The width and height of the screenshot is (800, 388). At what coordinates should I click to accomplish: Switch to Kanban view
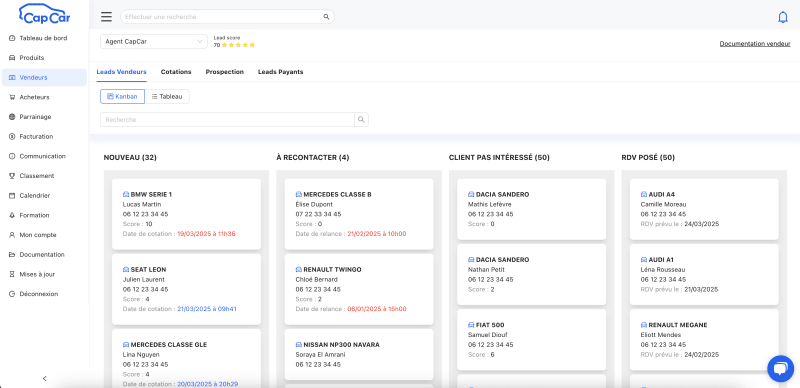[x=122, y=96]
